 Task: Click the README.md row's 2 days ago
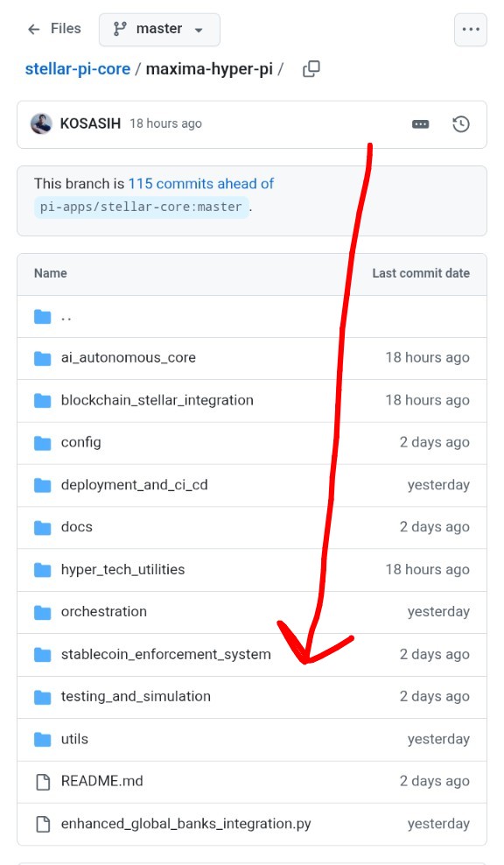point(435,781)
